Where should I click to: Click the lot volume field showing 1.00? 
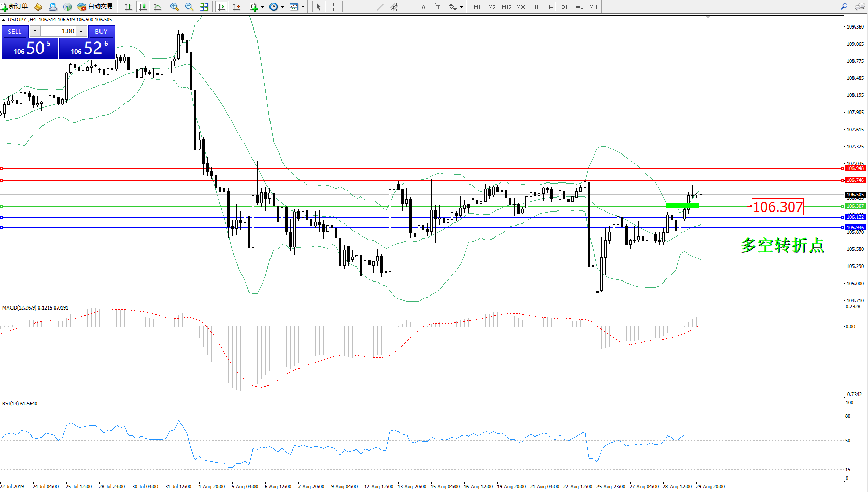click(59, 31)
